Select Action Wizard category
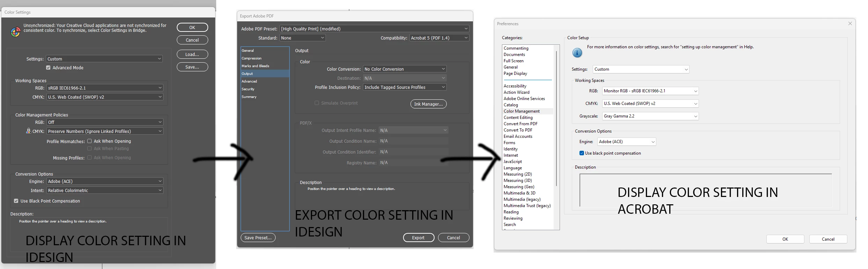This screenshot has height=269, width=868. pos(516,92)
